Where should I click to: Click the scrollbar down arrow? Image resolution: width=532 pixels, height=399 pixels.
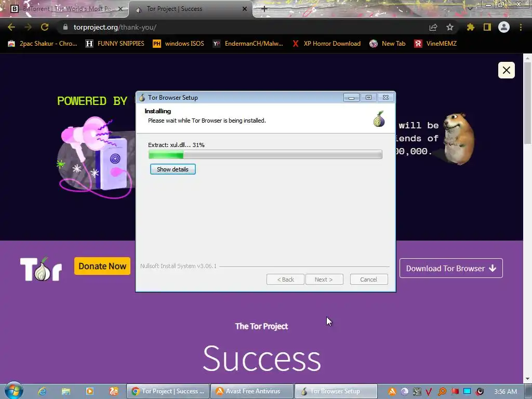pyautogui.click(x=527, y=378)
